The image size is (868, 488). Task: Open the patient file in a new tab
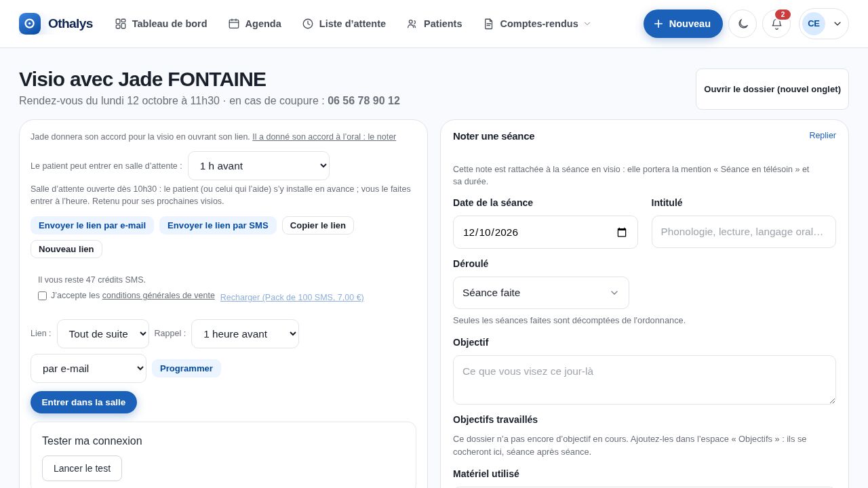(x=772, y=89)
